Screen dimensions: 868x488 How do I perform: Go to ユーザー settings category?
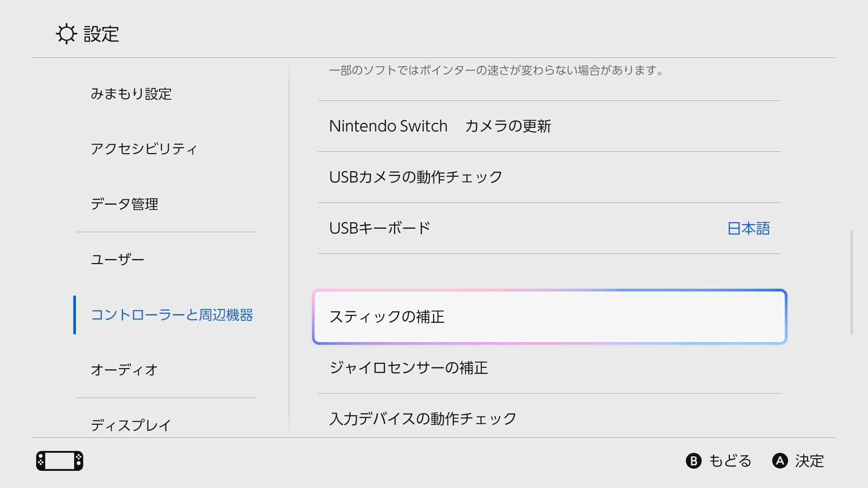click(118, 259)
